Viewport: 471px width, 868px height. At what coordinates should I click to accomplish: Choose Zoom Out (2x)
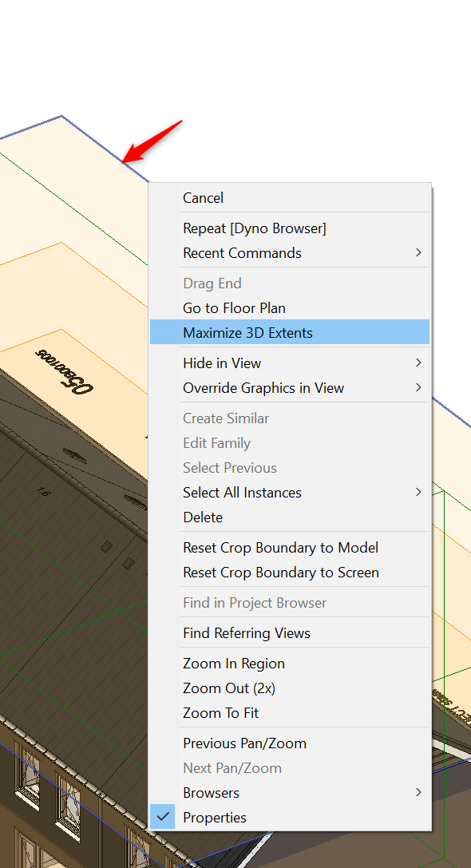click(231, 688)
